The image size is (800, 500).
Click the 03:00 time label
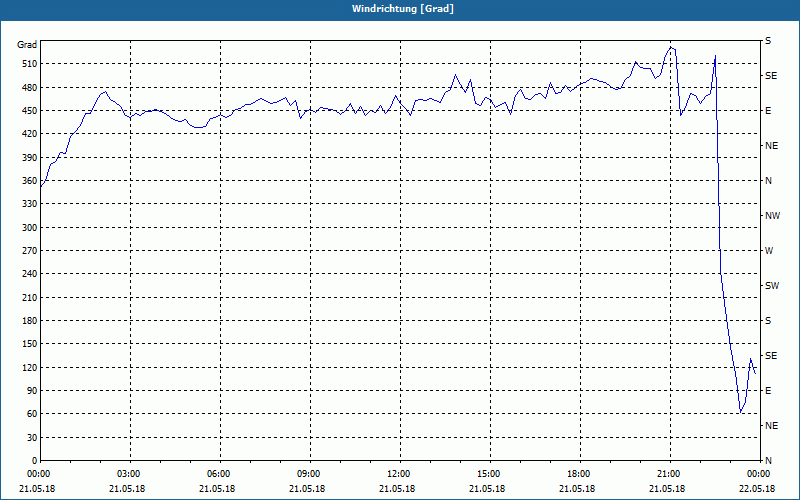(x=130, y=474)
